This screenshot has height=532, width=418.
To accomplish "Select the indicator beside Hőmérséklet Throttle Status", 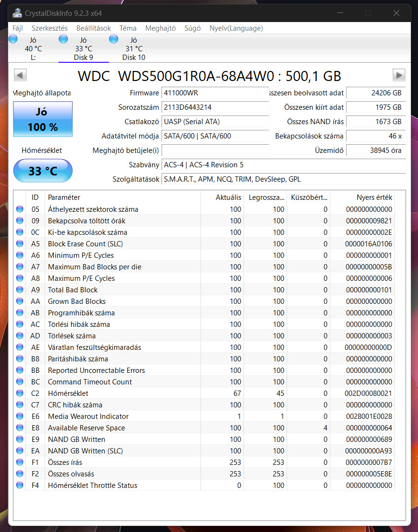I will 19,485.
